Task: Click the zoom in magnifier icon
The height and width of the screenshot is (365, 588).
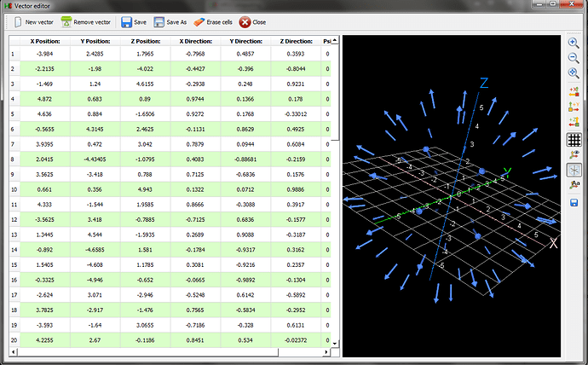Action: tap(574, 43)
